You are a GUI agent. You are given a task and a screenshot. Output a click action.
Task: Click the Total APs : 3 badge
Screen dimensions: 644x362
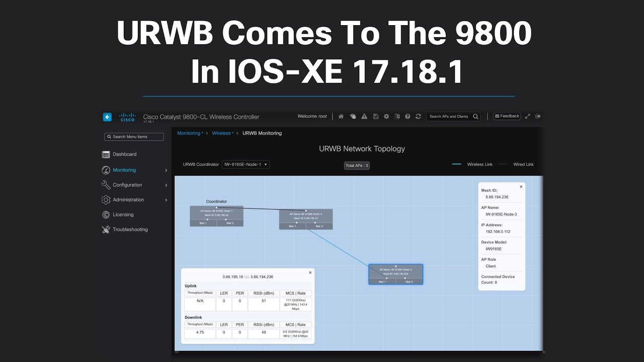357,165
